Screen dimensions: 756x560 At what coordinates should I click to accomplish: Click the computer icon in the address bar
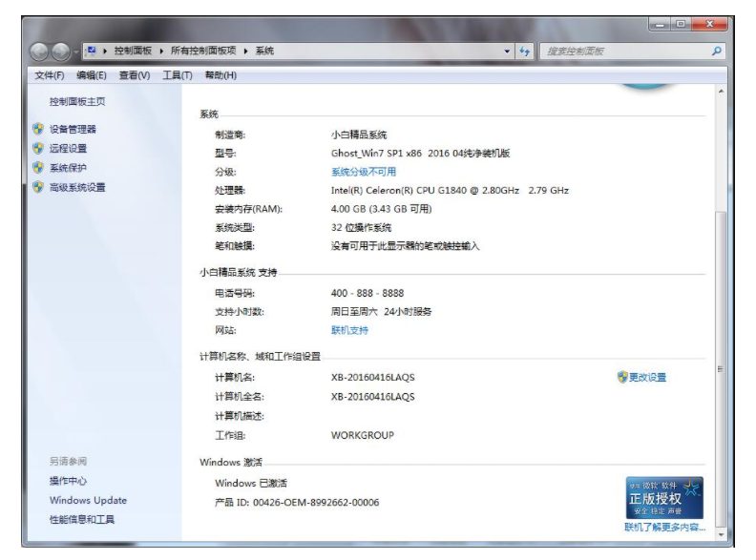(92, 51)
